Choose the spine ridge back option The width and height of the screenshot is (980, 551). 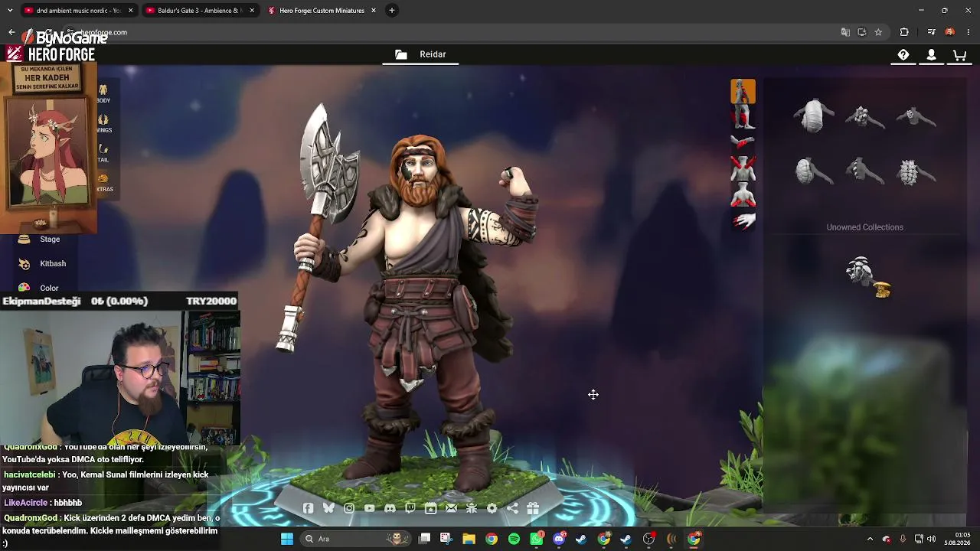(864, 171)
